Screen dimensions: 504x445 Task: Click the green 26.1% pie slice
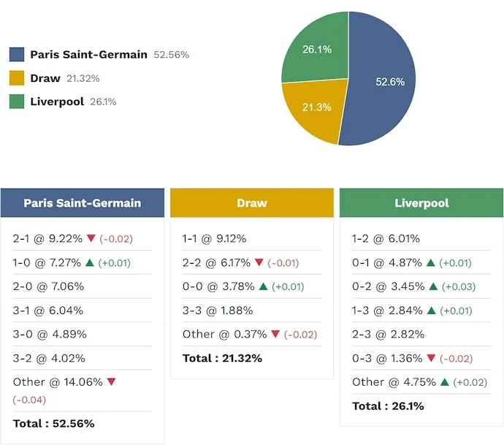[316, 51]
